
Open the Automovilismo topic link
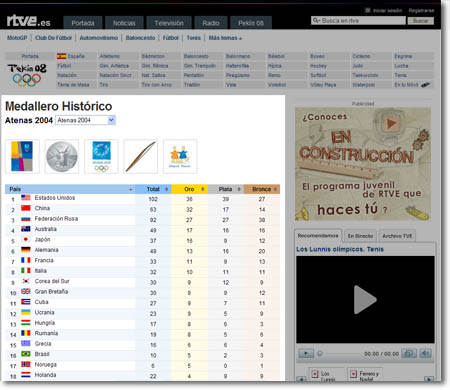(x=99, y=38)
